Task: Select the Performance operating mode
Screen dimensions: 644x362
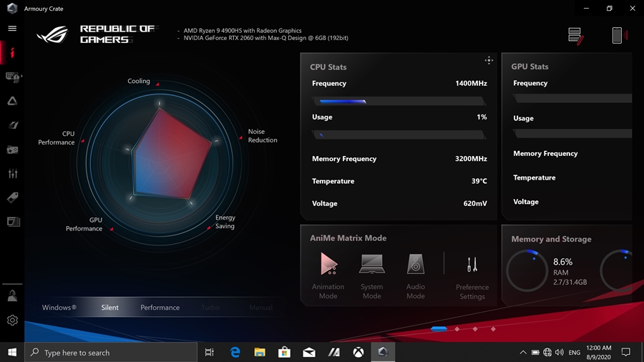Action: pyautogui.click(x=160, y=308)
